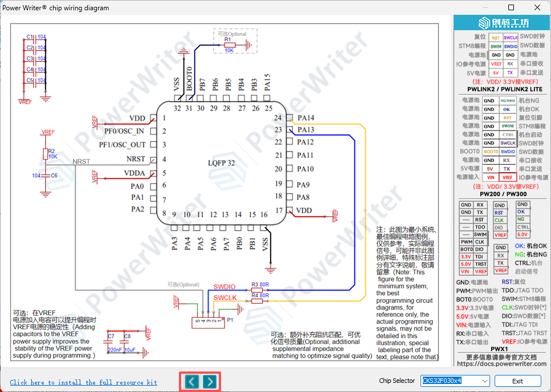
Task: Open the full resource kit install link
Action: (x=83, y=382)
